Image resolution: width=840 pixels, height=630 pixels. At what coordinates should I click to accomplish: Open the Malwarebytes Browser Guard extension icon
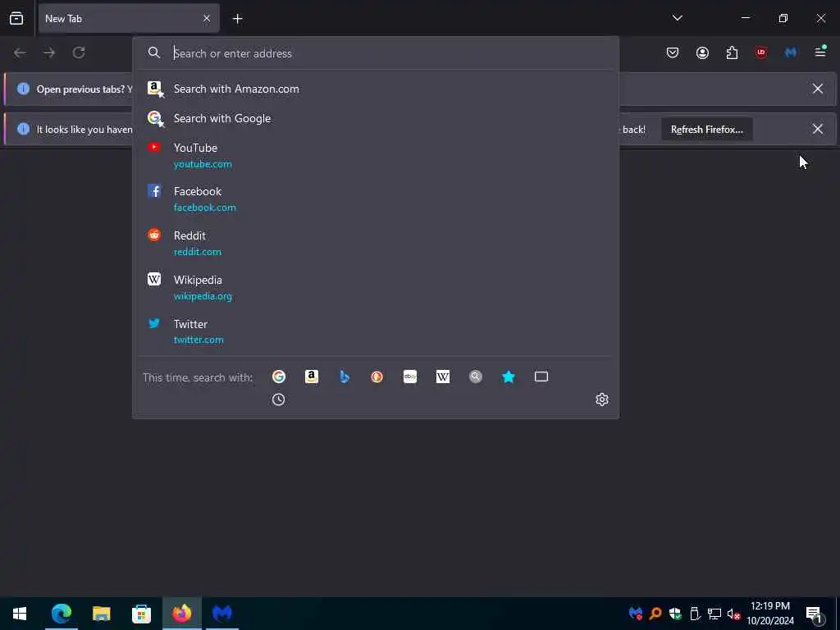pos(791,52)
